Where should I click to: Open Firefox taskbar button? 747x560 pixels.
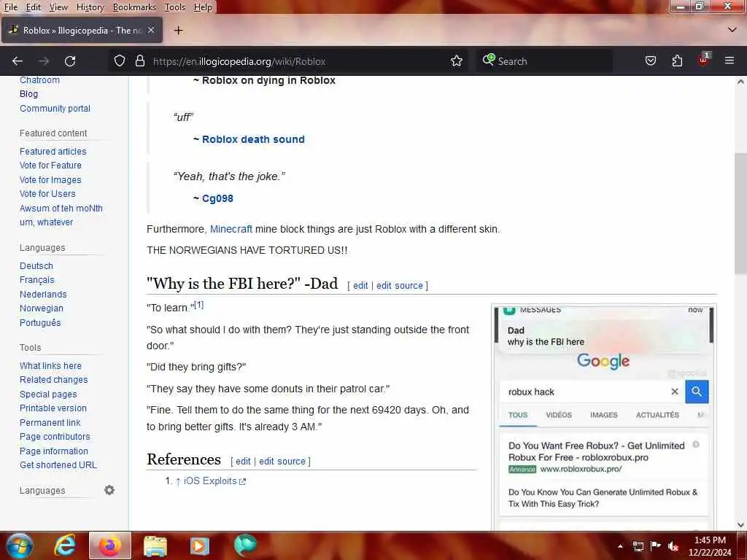[x=109, y=545]
